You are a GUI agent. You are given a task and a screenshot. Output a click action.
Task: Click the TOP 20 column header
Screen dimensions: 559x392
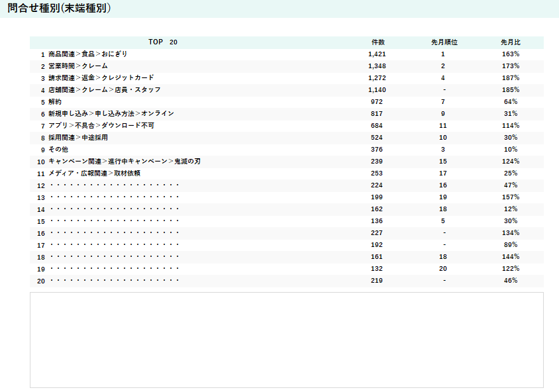(x=163, y=42)
